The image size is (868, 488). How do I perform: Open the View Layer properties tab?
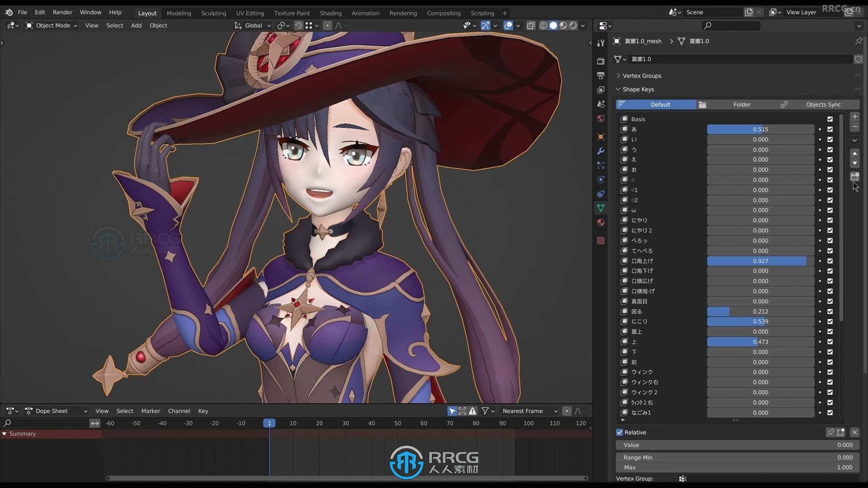[x=600, y=90]
